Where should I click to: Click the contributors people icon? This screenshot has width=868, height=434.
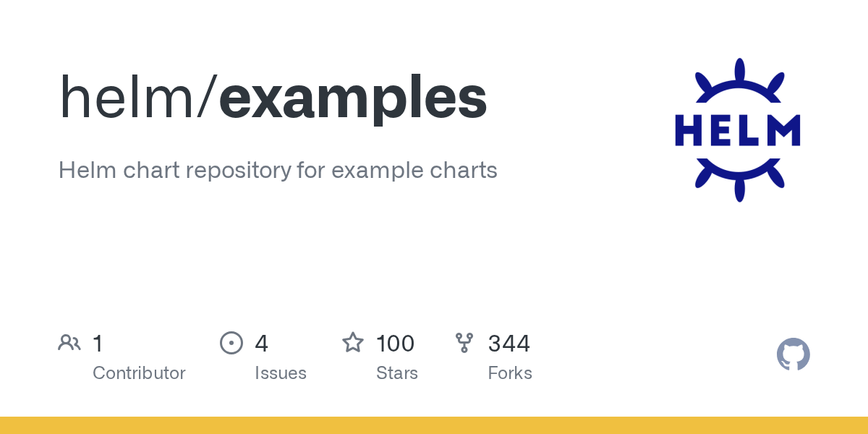tap(69, 343)
